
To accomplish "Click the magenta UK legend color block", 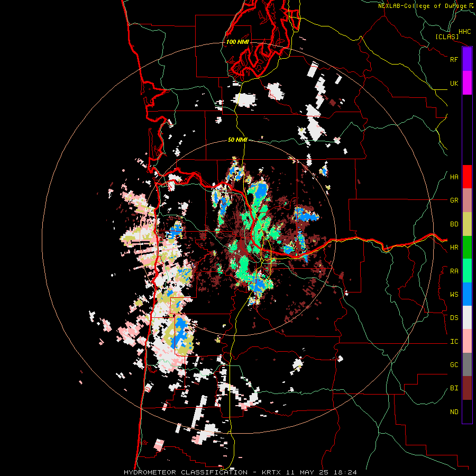I will coord(467,83).
